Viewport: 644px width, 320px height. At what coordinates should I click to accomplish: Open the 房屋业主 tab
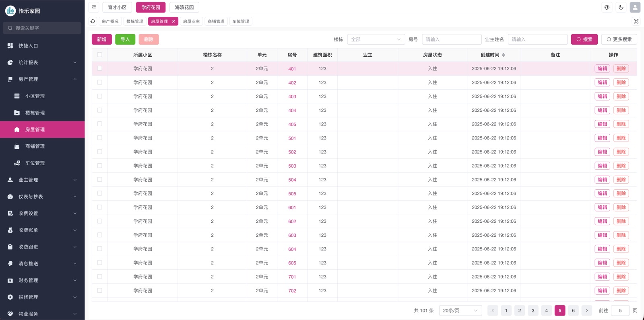pyautogui.click(x=191, y=21)
